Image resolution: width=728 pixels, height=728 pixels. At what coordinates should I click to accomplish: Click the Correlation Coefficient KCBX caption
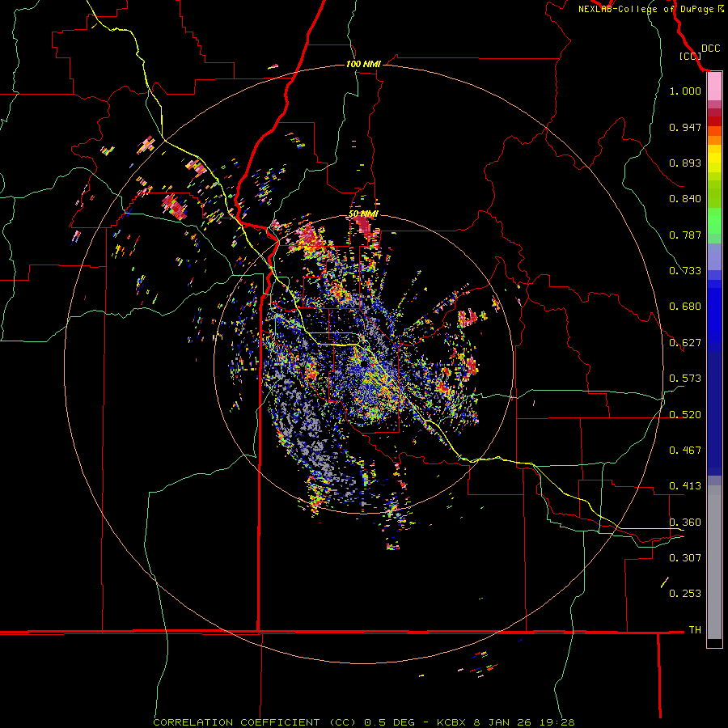pos(364,722)
